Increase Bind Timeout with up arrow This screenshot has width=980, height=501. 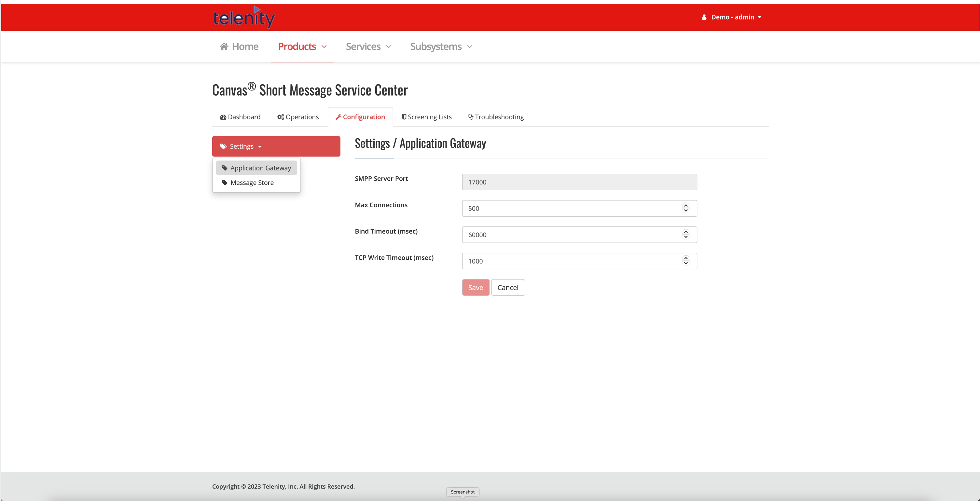(685, 232)
